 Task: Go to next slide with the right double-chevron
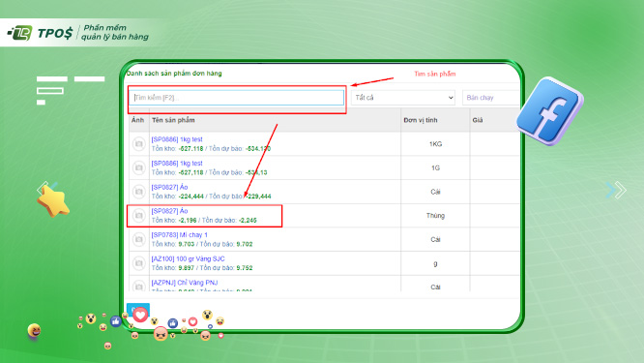(x=616, y=190)
